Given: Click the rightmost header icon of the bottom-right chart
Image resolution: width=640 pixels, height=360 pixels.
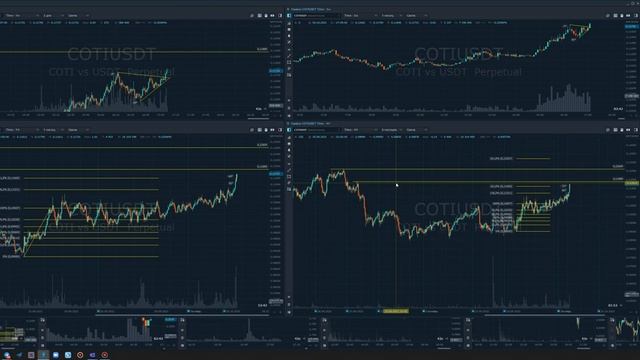Looking at the screenshot, I should [x=636, y=130].
